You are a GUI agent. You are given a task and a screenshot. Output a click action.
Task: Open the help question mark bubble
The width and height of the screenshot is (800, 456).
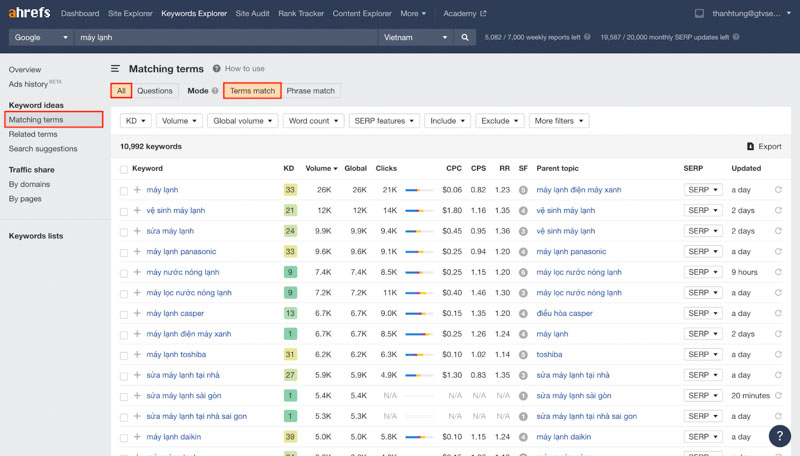[x=779, y=436]
